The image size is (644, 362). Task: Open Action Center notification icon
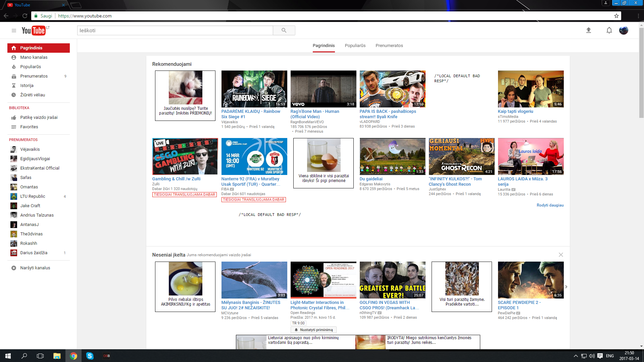(x=600, y=356)
